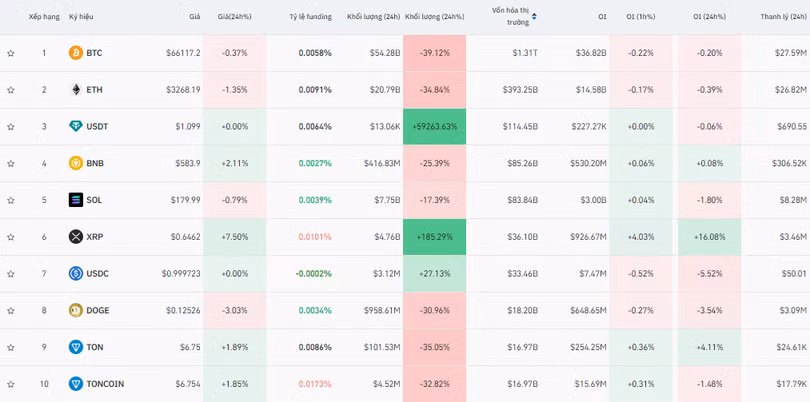Sort by Khối lượng (24h) column header
810x402 pixels.
pyautogui.click(x=373, y=17)
